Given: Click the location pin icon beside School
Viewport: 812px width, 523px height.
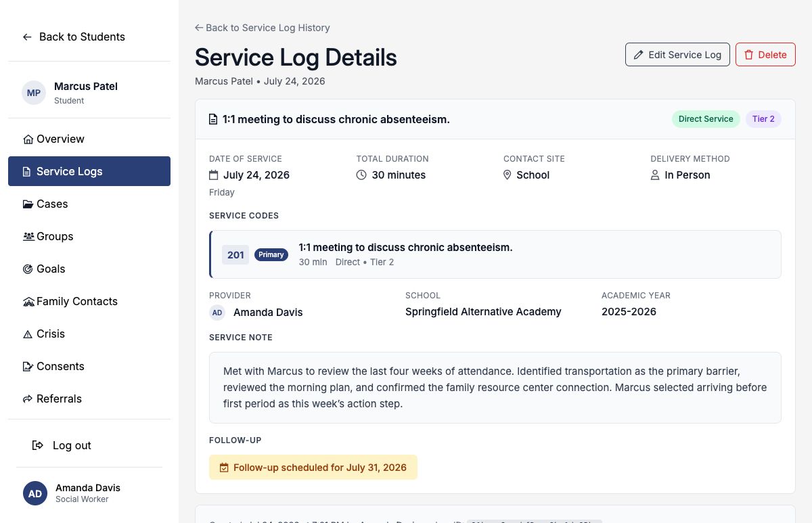Looking at the screenshot, I should coord(507,175).
